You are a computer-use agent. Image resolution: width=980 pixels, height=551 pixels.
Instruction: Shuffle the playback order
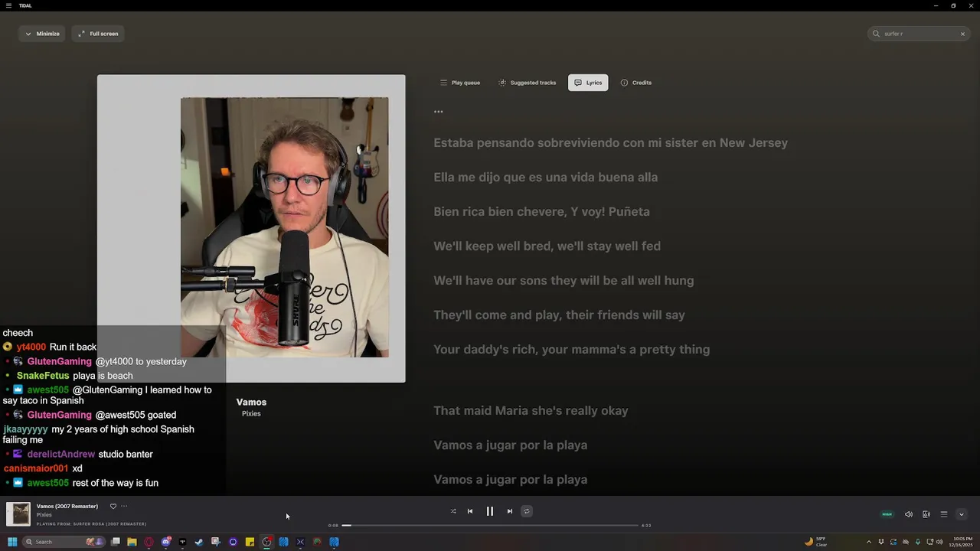pos(453,511)
